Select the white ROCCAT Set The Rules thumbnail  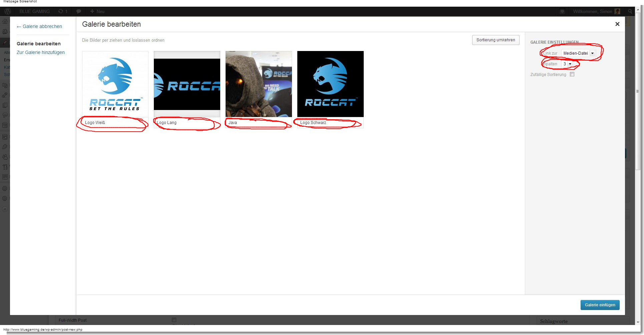[115, 84]
